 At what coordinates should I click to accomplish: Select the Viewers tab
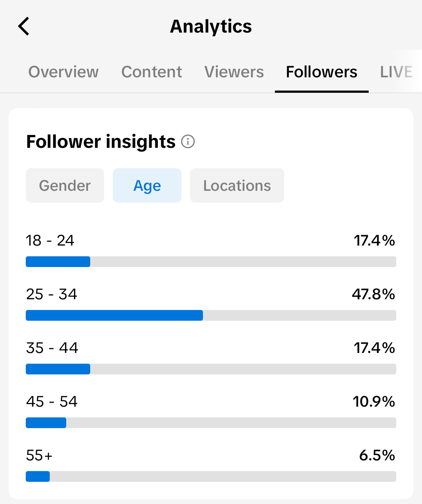click(x=234, y=72)
